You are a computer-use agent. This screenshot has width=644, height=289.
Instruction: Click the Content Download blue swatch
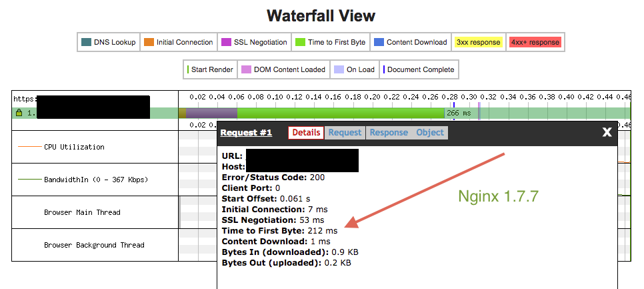pos(379,42)
